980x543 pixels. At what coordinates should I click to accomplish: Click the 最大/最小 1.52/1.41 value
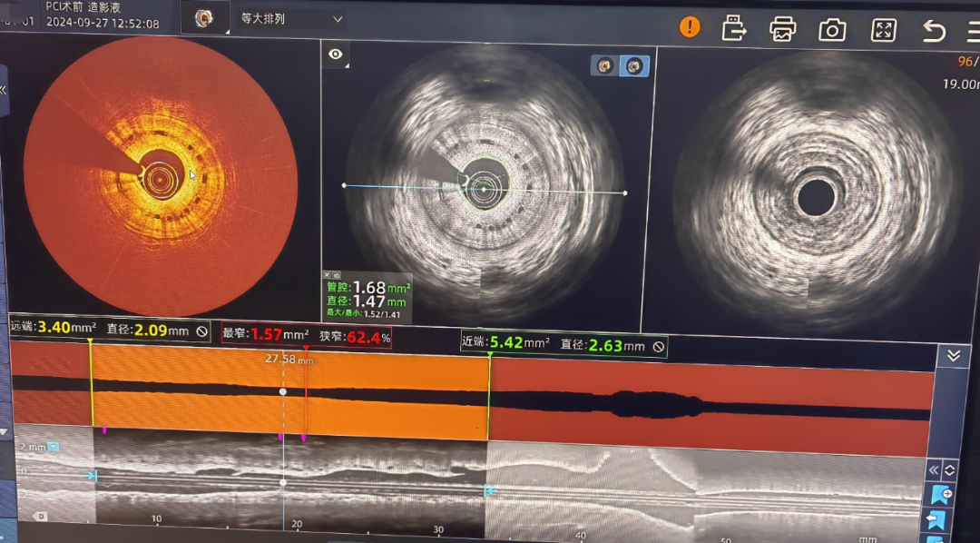point(363,314)
